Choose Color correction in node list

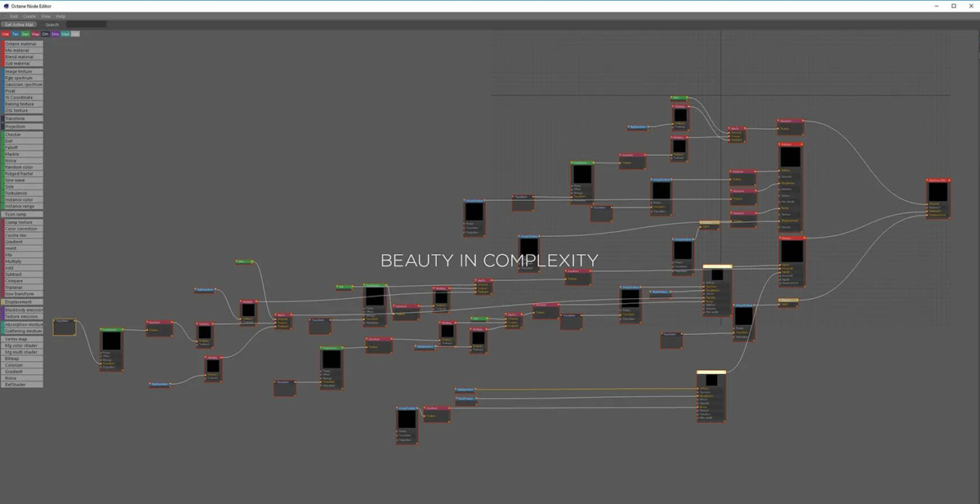[x=22, y=229]
